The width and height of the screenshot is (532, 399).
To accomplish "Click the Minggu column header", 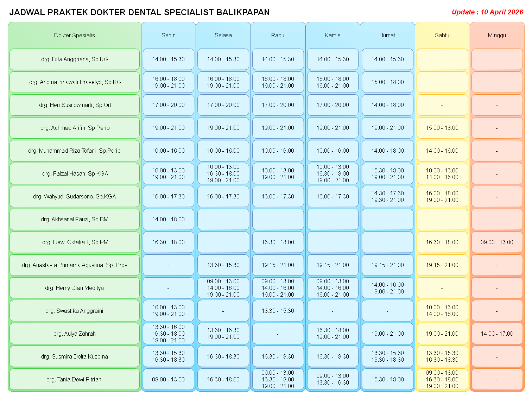I will click(497, 35).
